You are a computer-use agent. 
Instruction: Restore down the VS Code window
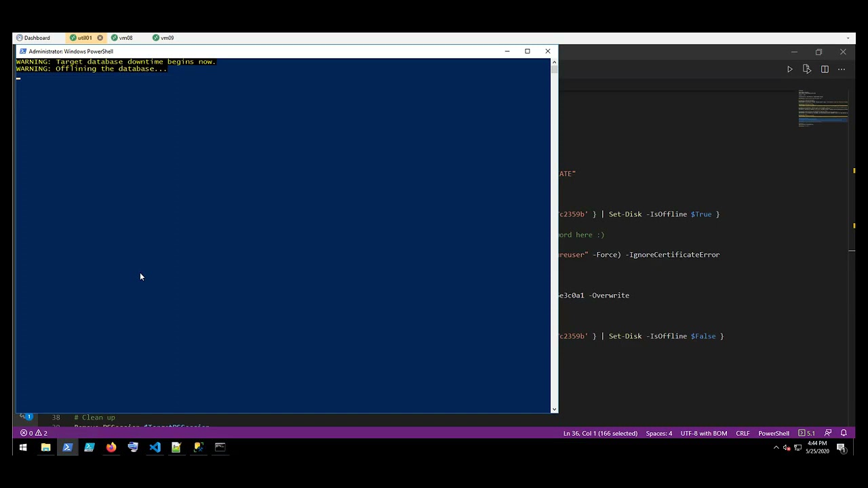818,52
